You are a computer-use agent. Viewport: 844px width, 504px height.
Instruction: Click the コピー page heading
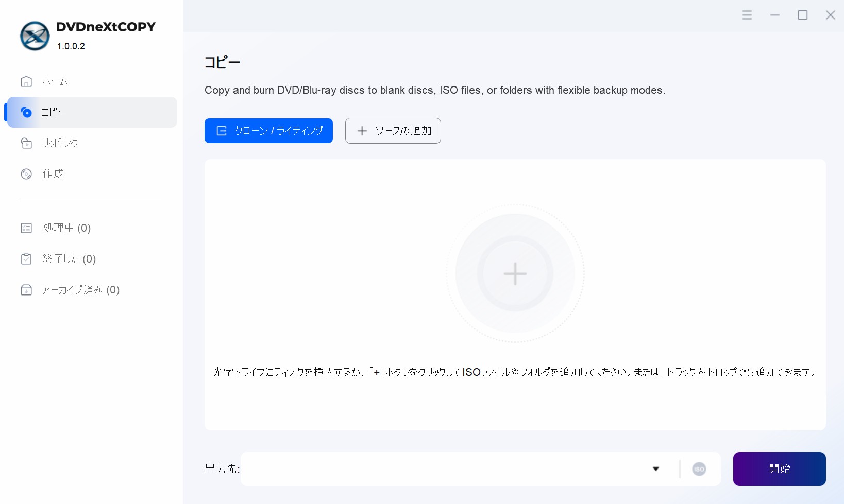click(223, 63)
